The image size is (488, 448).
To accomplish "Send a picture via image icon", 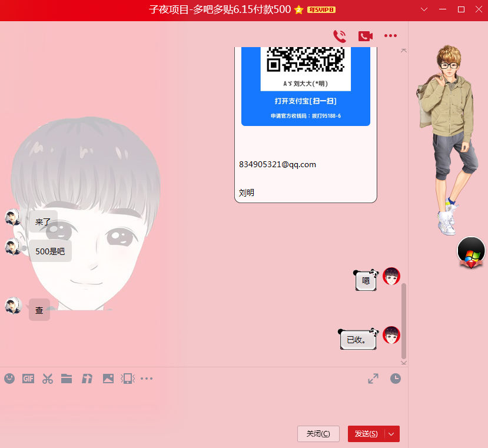I will [108, 379].
